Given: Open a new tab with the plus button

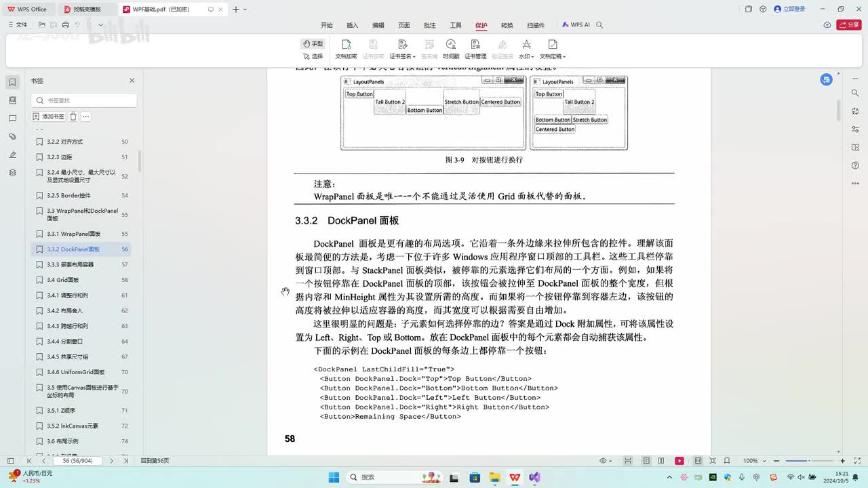Looking at the screenshot, I should (236, 9).
